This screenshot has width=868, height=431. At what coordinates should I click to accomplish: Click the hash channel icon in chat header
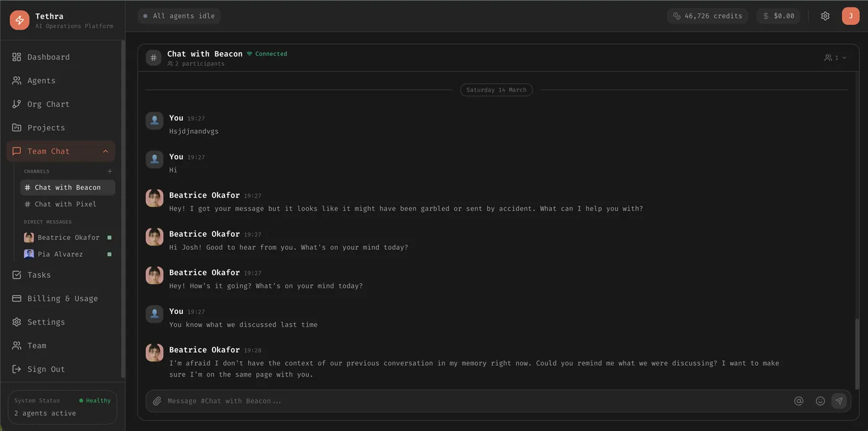[154, 58]
